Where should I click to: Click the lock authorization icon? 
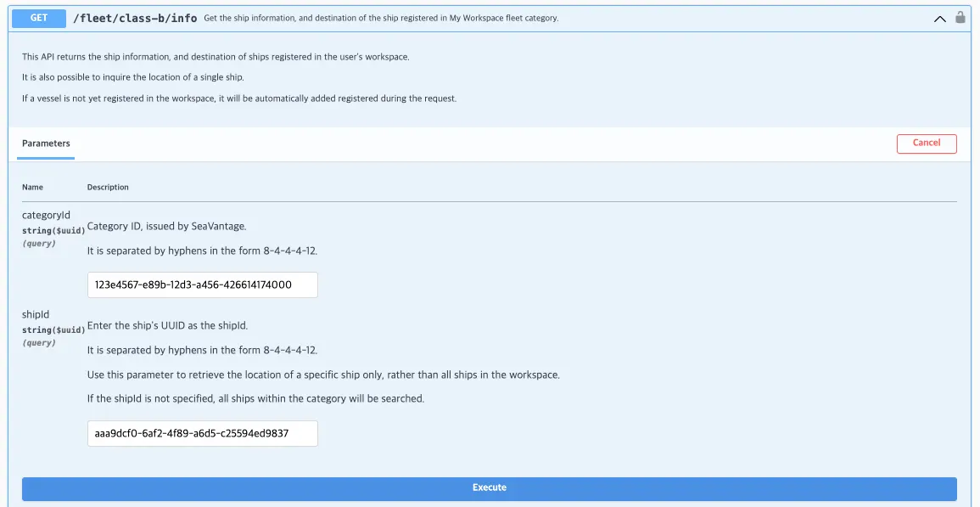coord(960,17)
